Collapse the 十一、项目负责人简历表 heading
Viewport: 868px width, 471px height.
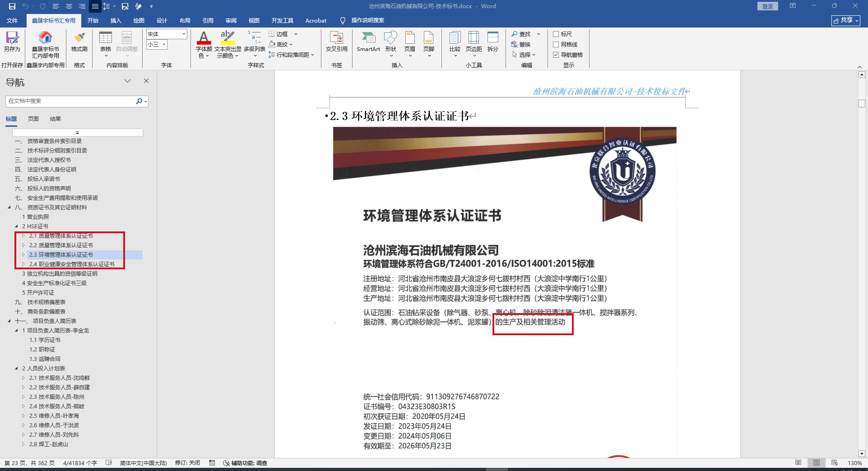point(9,321)
